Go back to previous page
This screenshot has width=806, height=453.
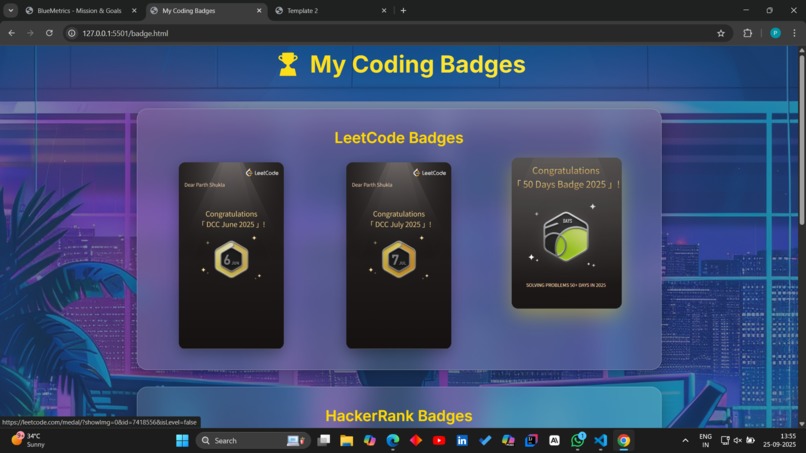pyautogui.click(x=11, y=33)
